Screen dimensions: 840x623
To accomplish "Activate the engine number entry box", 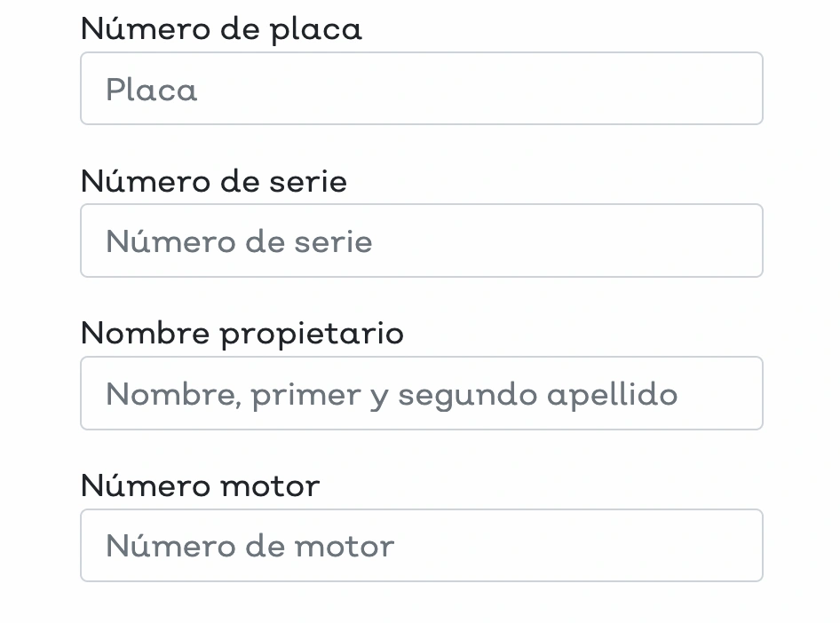I will [x=421, y=546].
